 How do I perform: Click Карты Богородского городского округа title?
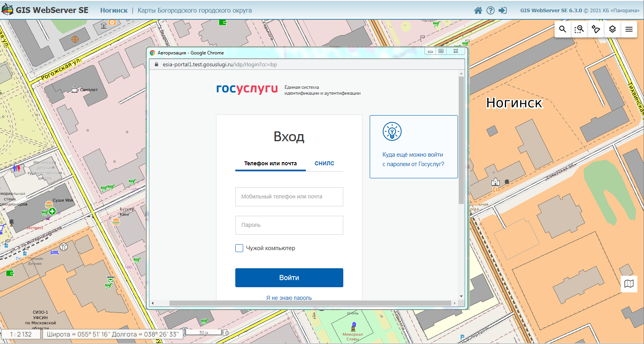pos(195,10)
